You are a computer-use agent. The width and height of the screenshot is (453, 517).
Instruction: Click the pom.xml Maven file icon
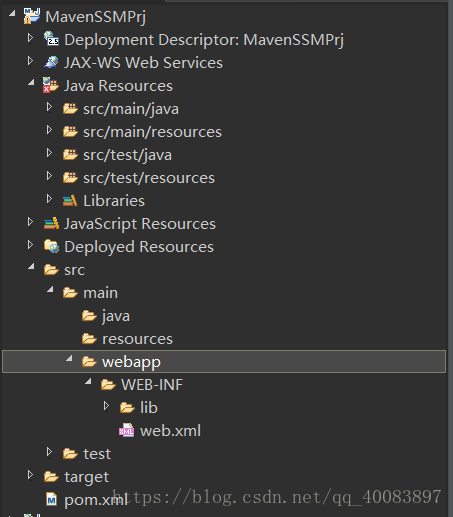[51, 499]
